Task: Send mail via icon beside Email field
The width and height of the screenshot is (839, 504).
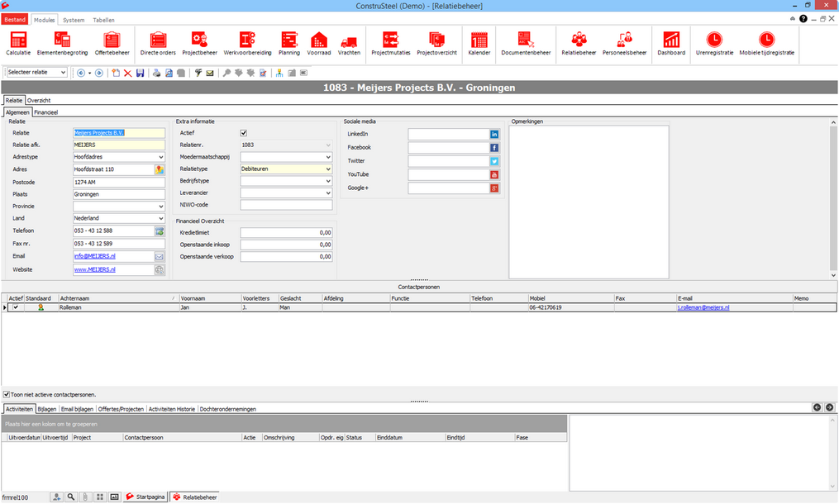Action: (160, 256)
